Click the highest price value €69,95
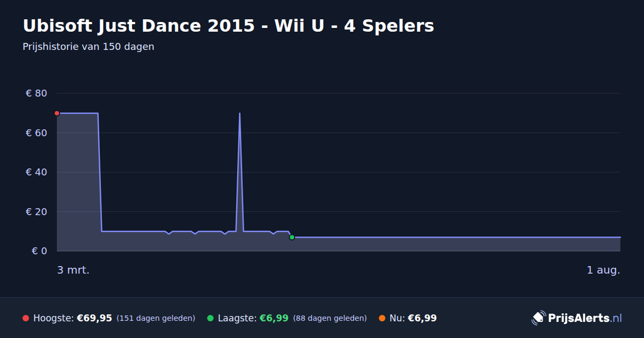Viewport: 644px width, 338px height. [x=94, y=318]
